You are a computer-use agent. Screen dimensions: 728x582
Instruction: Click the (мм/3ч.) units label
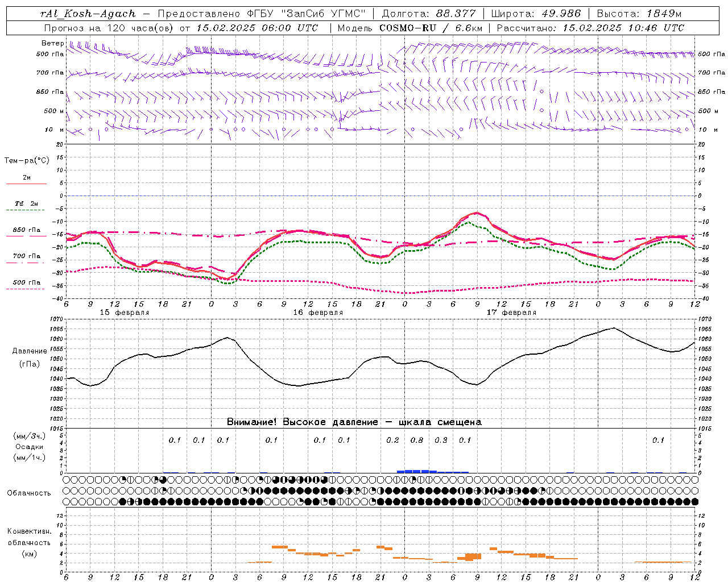pos(29,436)
